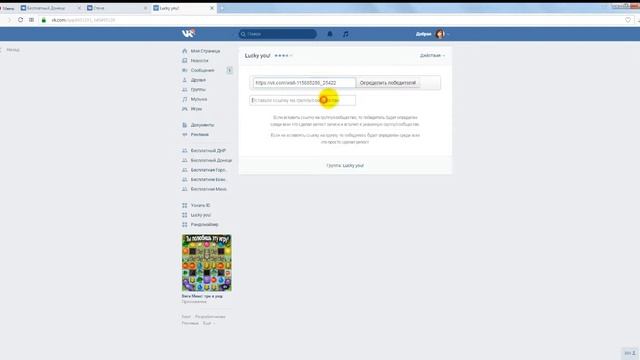Click the green padlock in address bar
The image size is (640, 360).
click(44, 20)
